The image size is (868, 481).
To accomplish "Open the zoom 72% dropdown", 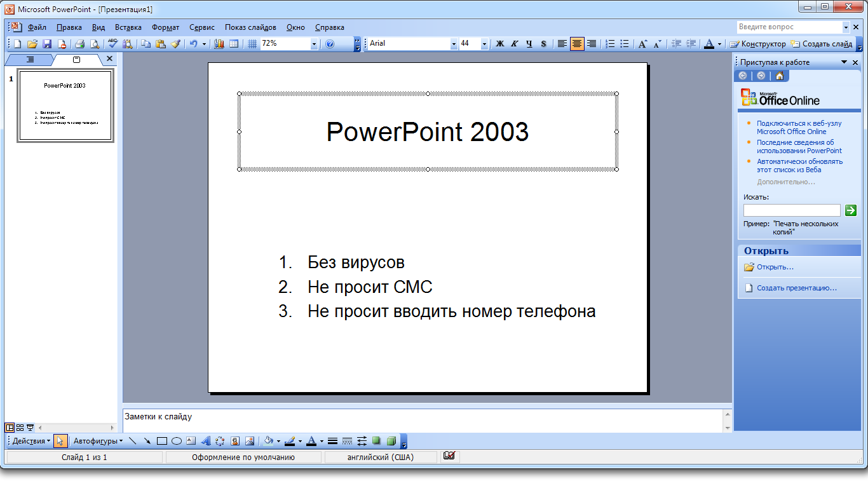I will 314,44.
